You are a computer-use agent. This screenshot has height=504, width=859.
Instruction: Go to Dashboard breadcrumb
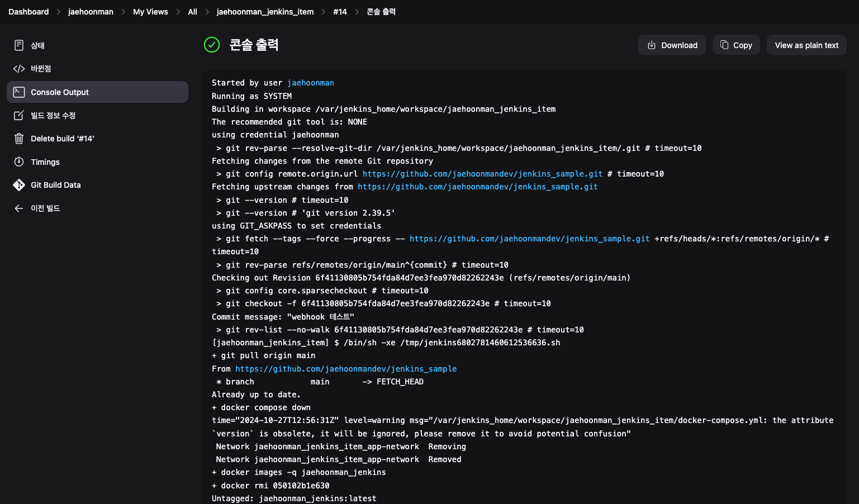29,12
